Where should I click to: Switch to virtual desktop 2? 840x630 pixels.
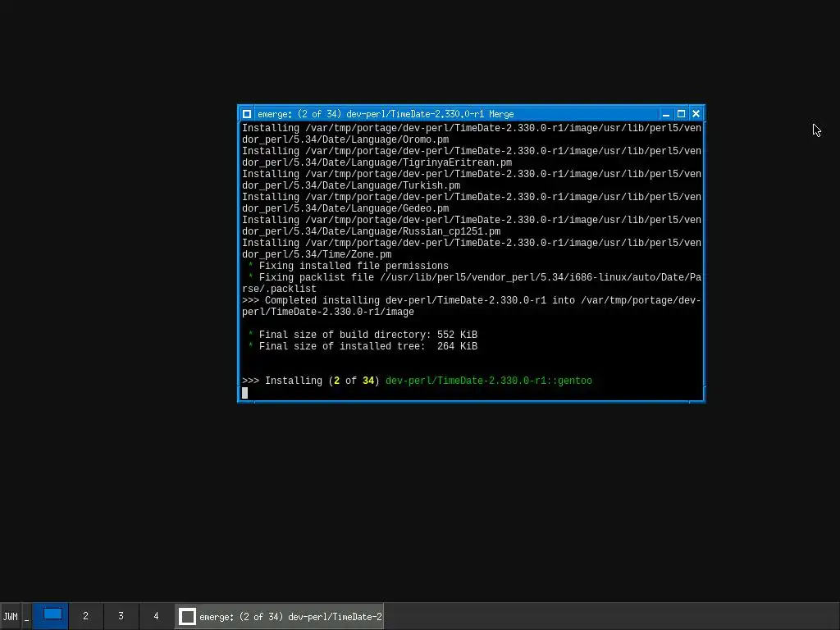pos(85,616)
